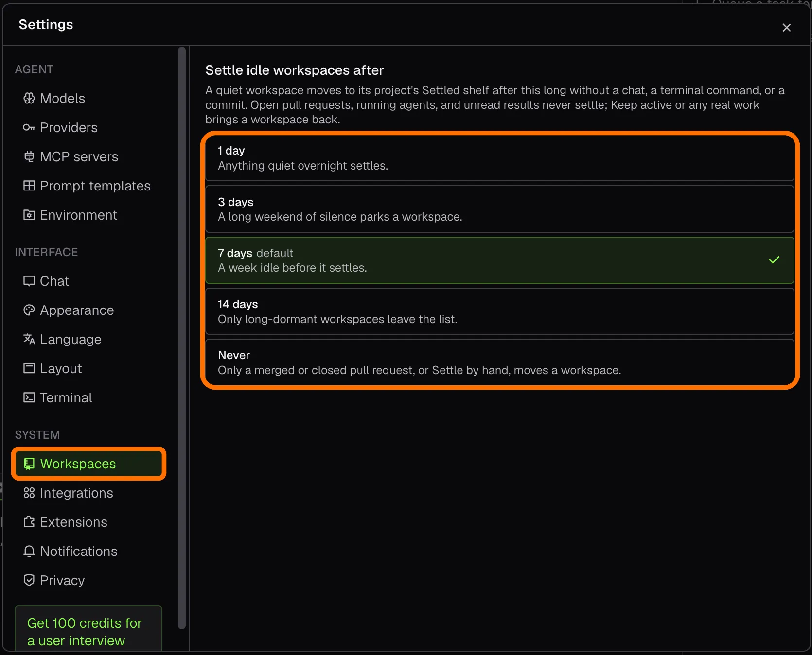The image size is (812, 655).
Task: Select the 7 days default option
Action: click(x=500, y=260)
